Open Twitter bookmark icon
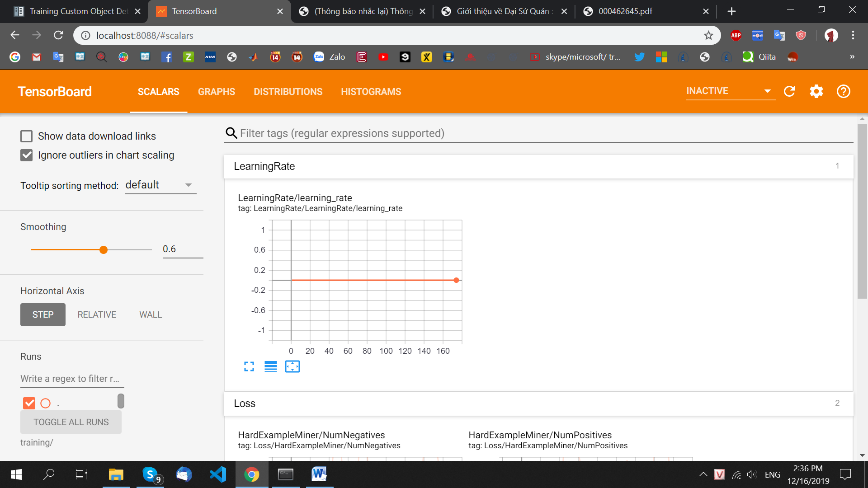Image resolution: width=868 pixels, height=488 pixels. (639, 57)
